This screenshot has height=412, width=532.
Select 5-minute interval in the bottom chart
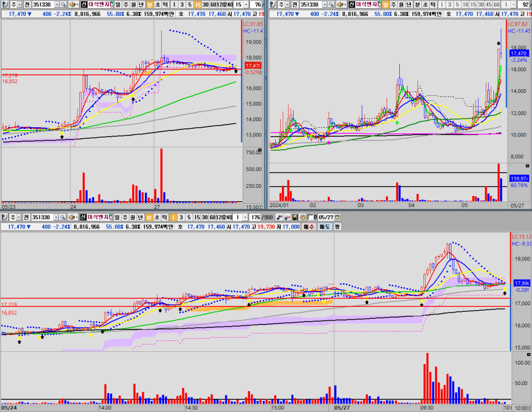click(189, 217)
